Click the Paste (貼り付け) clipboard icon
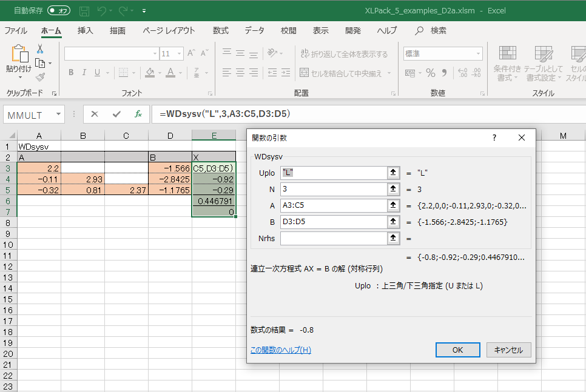586x392 pixels. tap(19, 56)
